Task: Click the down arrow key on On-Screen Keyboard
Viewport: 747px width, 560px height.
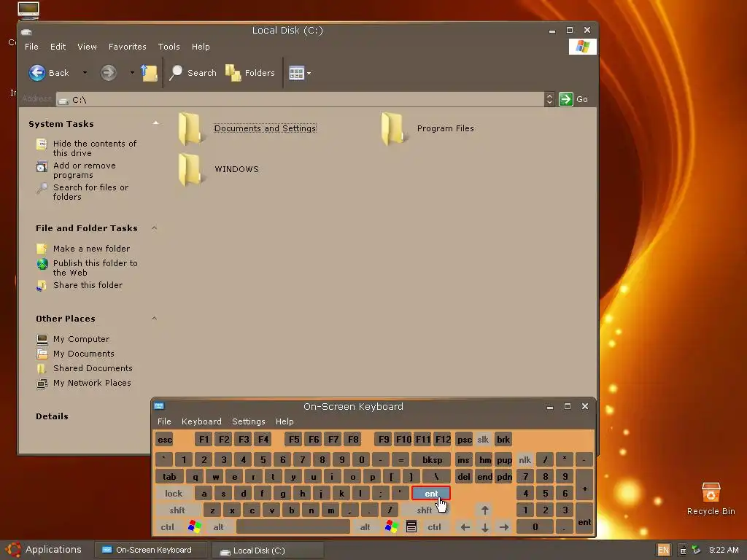Action: 484,527
